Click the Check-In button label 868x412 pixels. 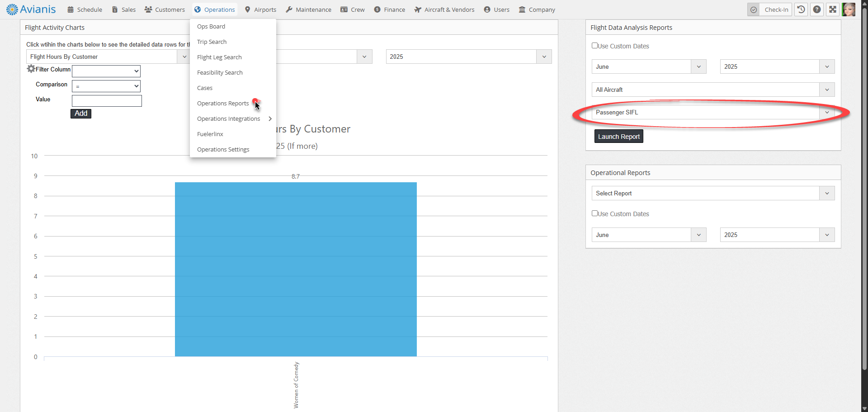pos(776,9)
